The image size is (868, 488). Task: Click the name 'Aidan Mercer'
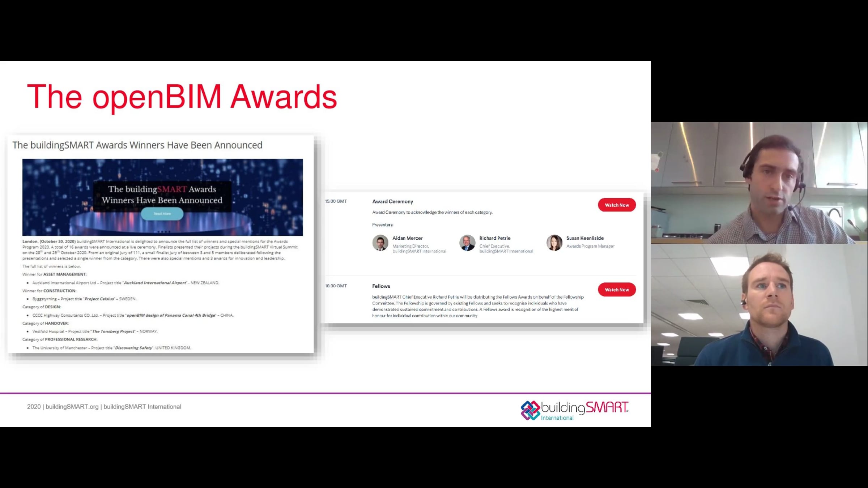point(408,238)
